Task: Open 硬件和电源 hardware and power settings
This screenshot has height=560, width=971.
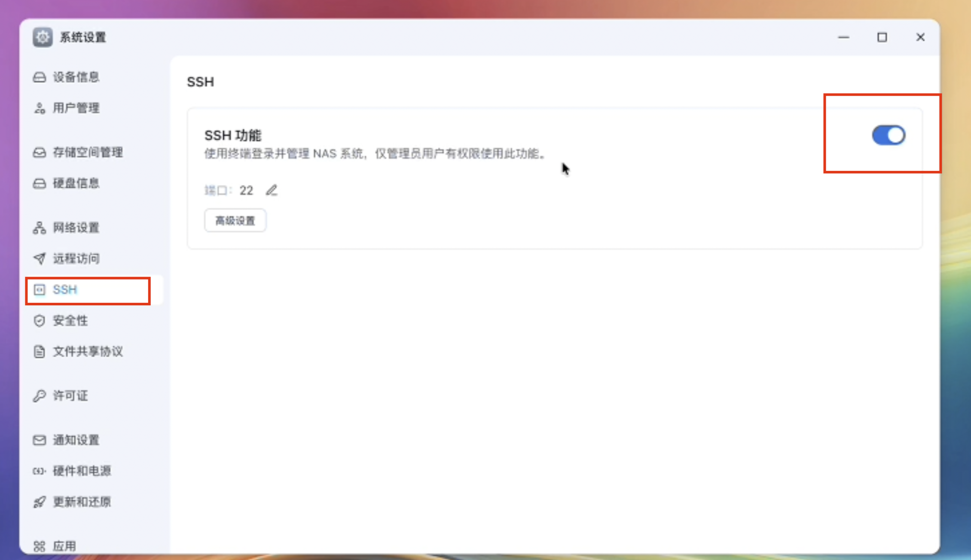Action: (x=82, y=471)
